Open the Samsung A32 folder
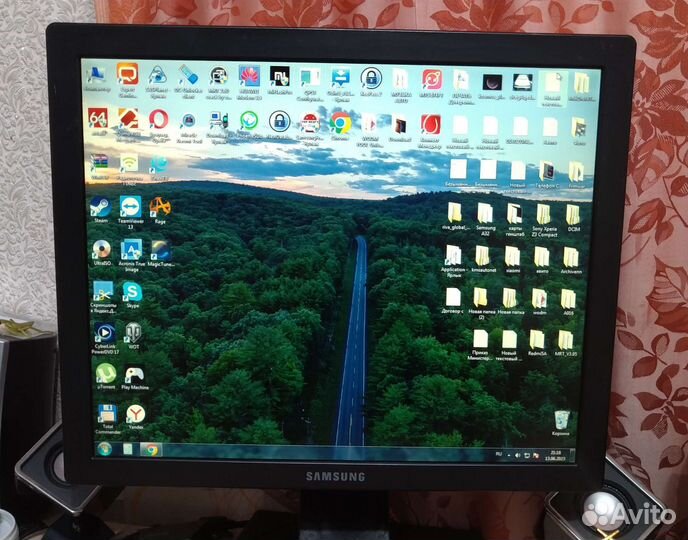Viewport: 688px width, 540px height. [485, 219]
